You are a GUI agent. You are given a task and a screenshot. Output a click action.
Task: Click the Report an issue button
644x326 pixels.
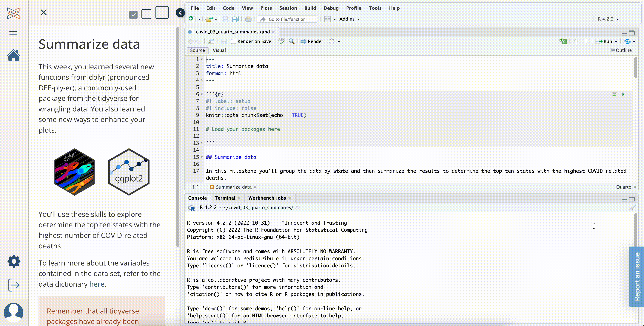[637, 276]
